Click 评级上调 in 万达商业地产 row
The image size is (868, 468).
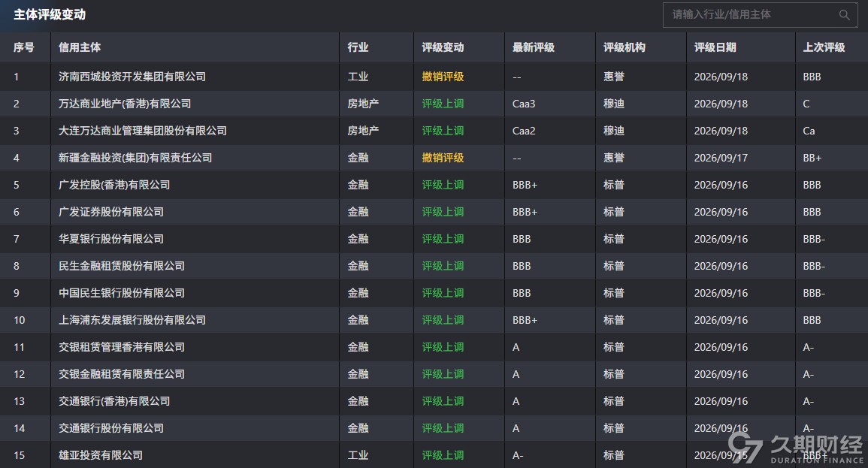(x=443, y=104)
